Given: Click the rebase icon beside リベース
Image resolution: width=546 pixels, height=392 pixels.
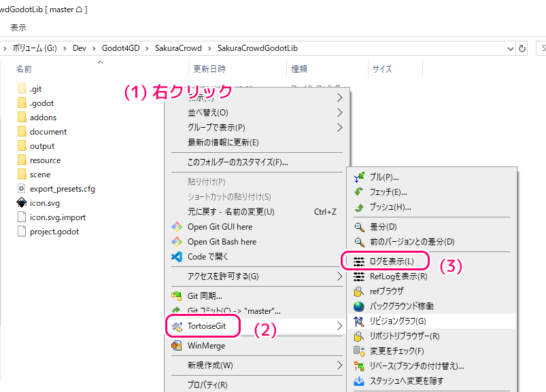Looking at the screenshot, I should pos(358,366).
